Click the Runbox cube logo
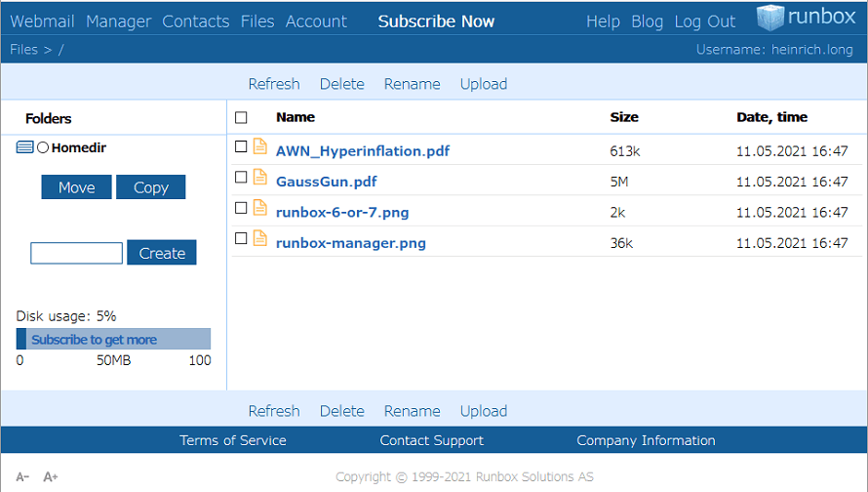The height and width of the screenshot is (492, 868). tap(770, 17)
